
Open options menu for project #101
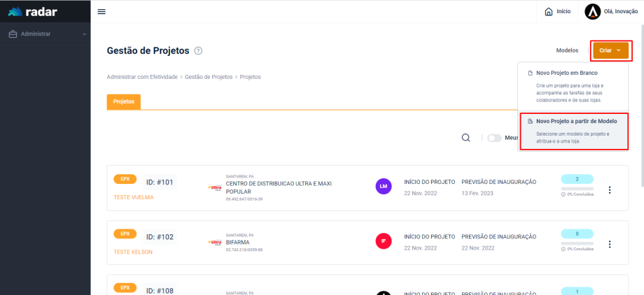(x=610, y=190)
